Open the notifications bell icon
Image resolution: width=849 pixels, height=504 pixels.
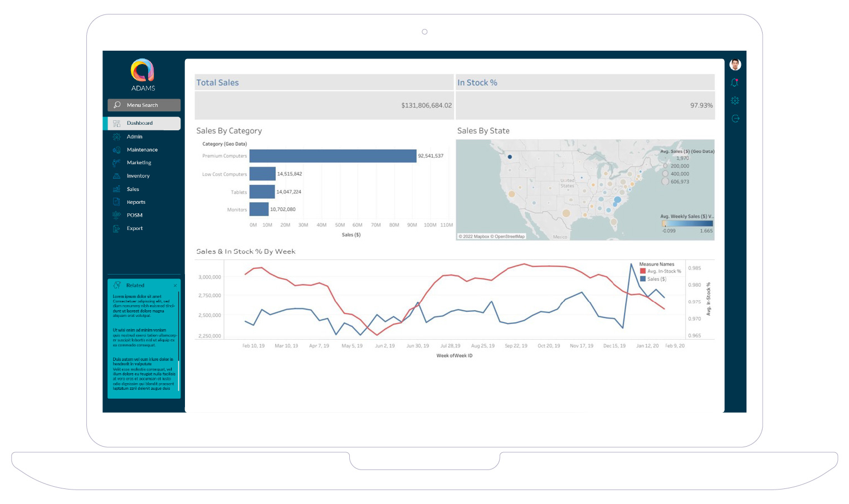tap(735, 82)
